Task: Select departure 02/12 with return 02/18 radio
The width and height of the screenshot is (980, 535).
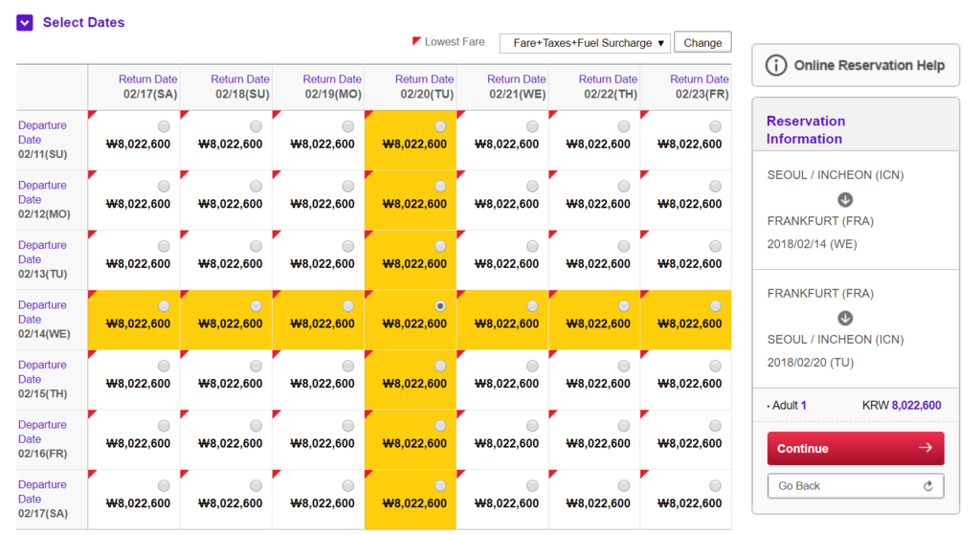Action: tap(256, 187)
